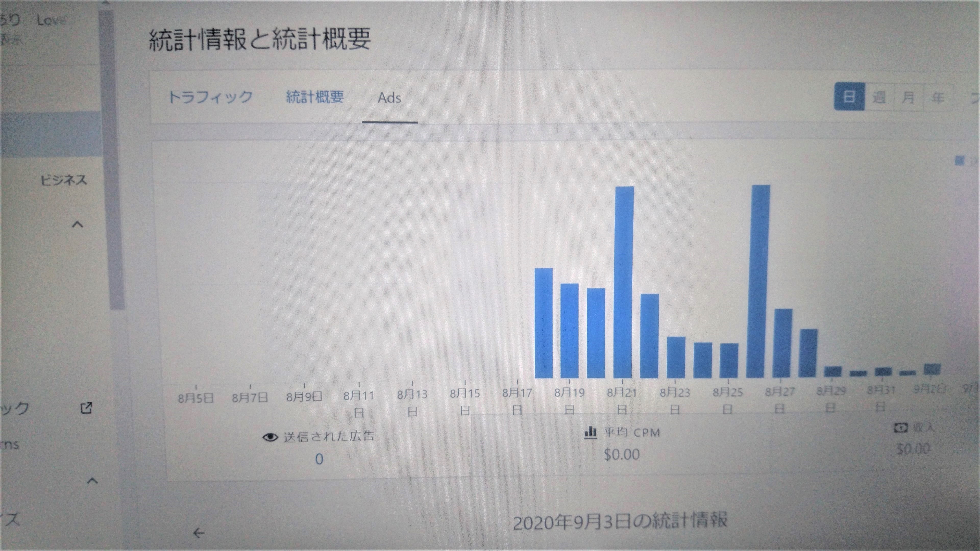Viewport: 980px width, 551px height.
Task: Click the back arrow at bottom left
Action: [199, 533]
